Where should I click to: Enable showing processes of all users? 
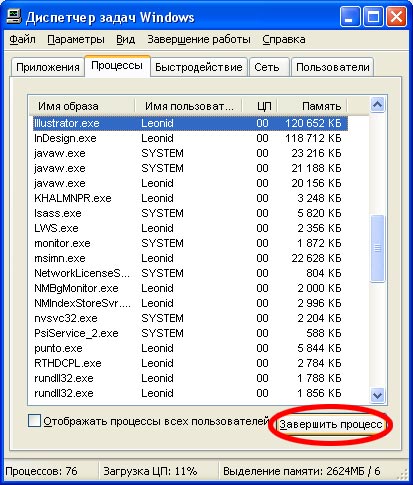pos(34,420)
